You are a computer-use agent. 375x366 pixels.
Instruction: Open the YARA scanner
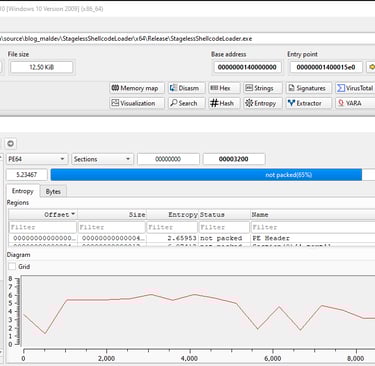355,103
